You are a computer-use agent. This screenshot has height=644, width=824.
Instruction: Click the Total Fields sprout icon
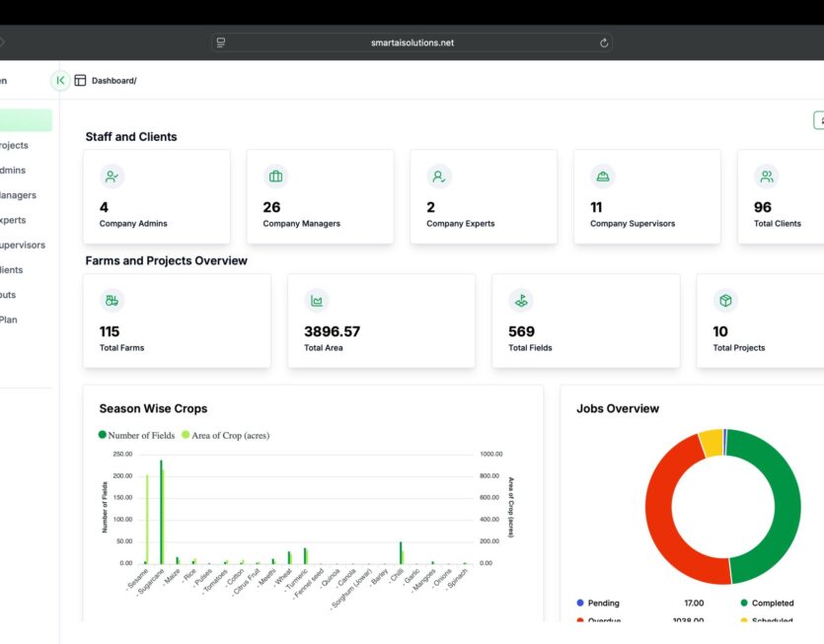pyautogui.click(x=521, y=301)
